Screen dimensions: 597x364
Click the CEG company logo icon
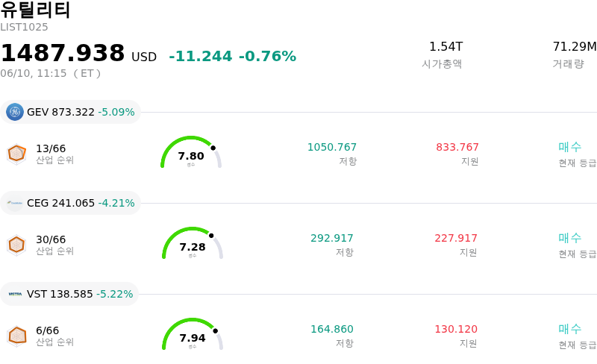15,203
